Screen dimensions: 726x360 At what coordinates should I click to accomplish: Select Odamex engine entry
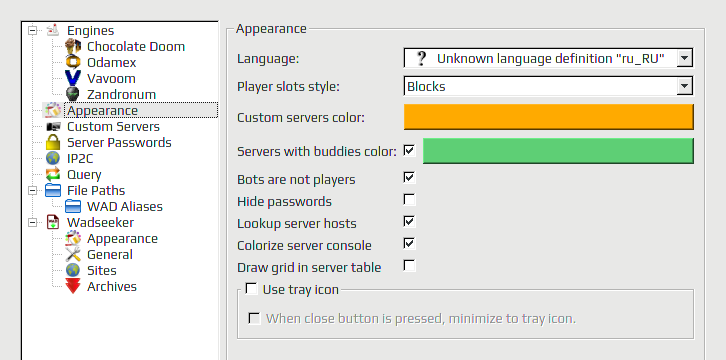(x=112, y=62)
